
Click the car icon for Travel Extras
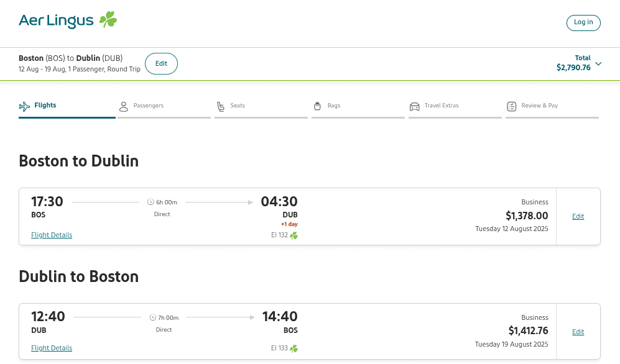[414, 106]
